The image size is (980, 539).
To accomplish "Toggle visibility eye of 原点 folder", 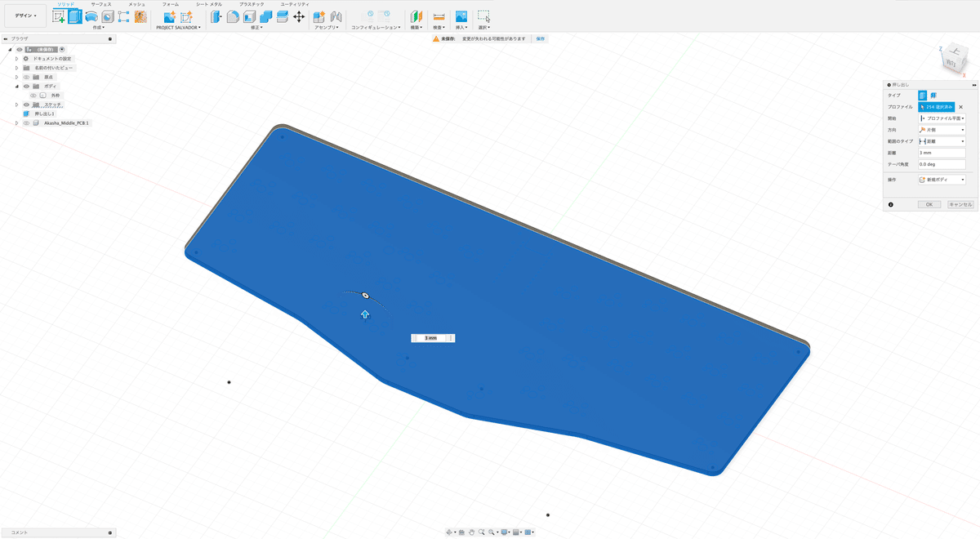I will pos(26,77).
